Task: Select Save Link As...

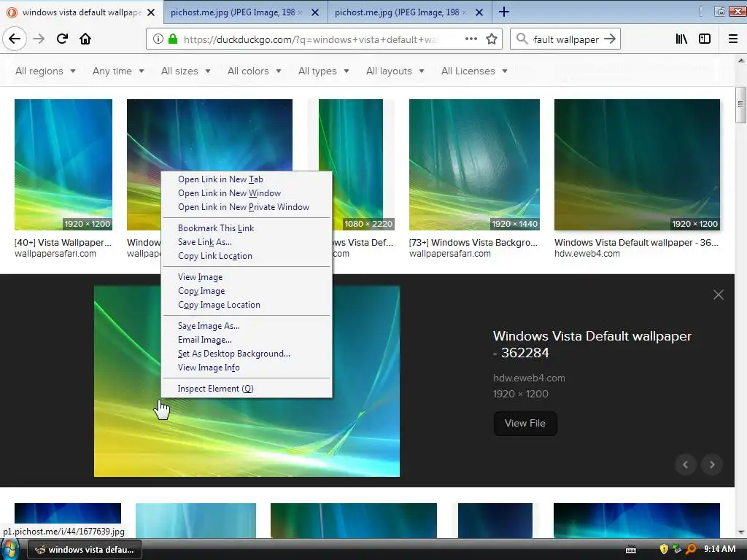Action: 247,241
